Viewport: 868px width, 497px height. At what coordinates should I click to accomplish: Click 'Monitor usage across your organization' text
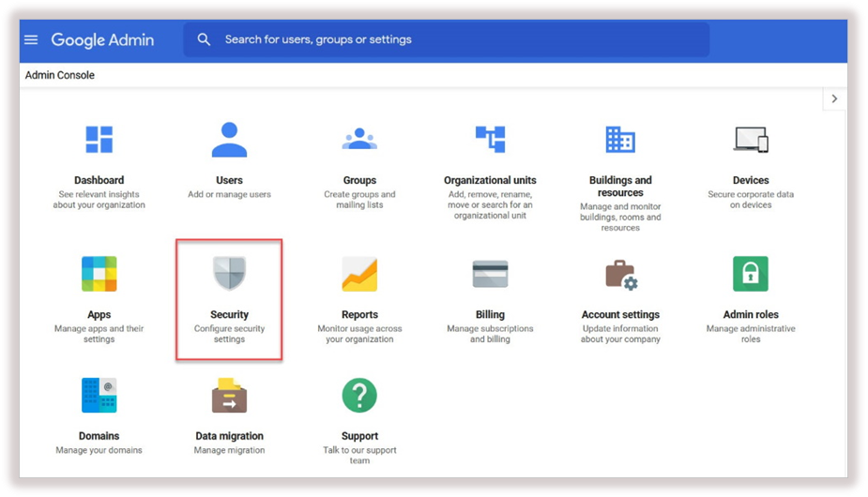pyautogui.click(x=359, y=334)
